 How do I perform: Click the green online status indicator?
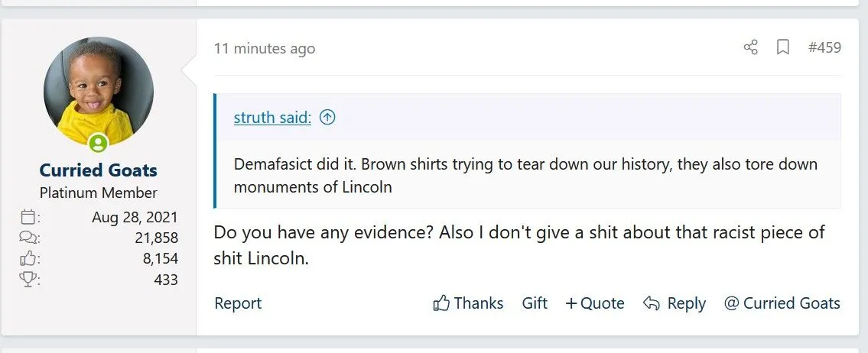tap(98, 143)
